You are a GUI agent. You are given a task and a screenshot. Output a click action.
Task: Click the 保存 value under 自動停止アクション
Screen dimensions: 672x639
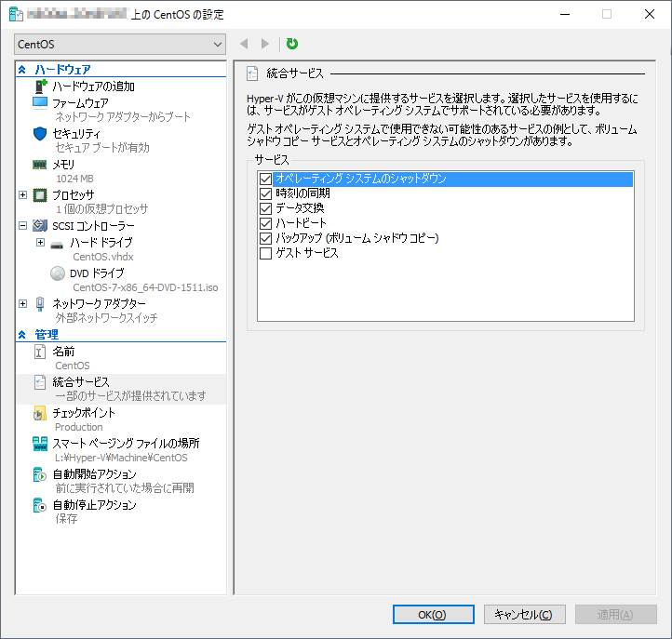point(66,519)
